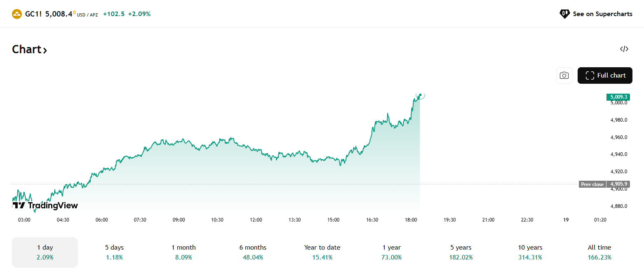Viewport: 644px width, 276px height.
Task: Open See on Supercharts link
Action: click(x=602, y=14)
